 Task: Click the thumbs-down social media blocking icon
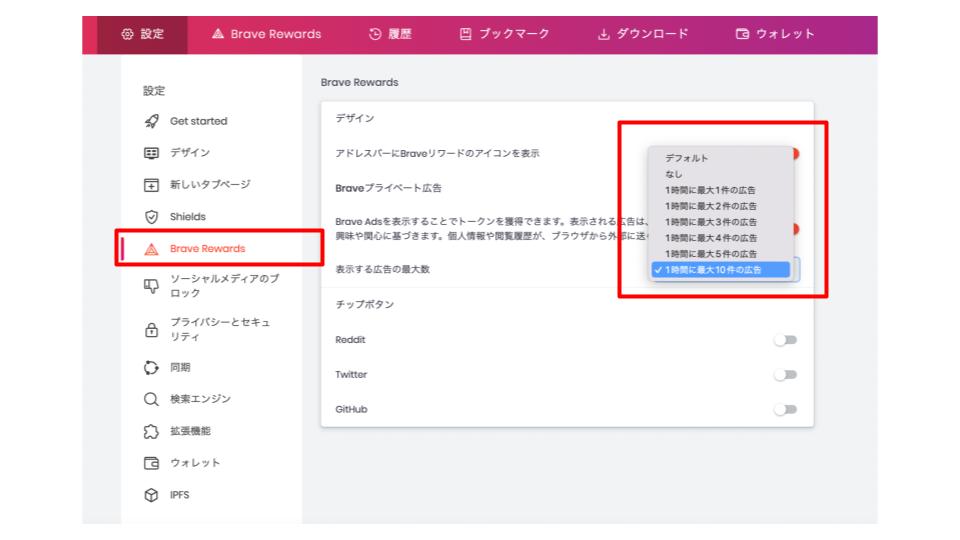(151, 286)
